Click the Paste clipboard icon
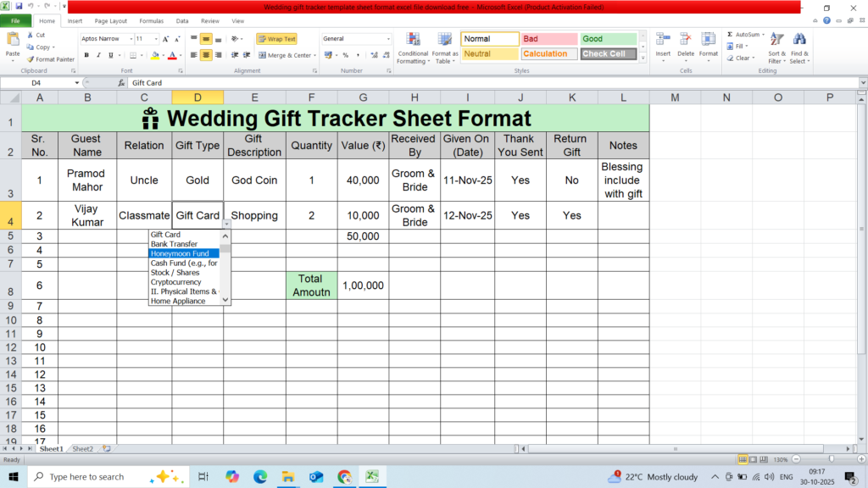 coord(13,40)
